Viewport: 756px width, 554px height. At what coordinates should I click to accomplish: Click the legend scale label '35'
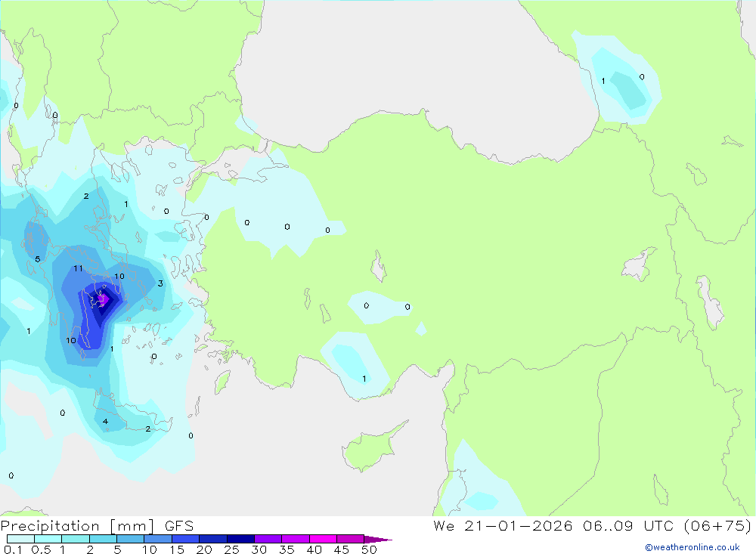(287, 549)
